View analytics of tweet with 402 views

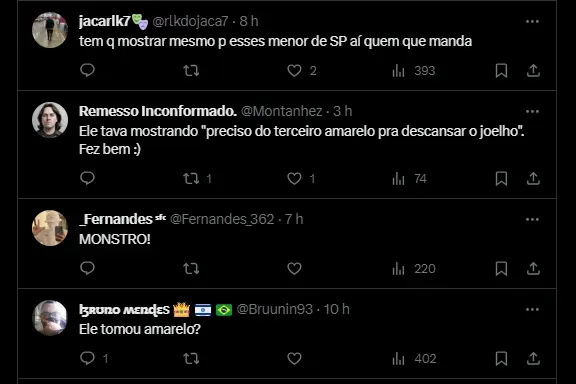tap(414, 359)
